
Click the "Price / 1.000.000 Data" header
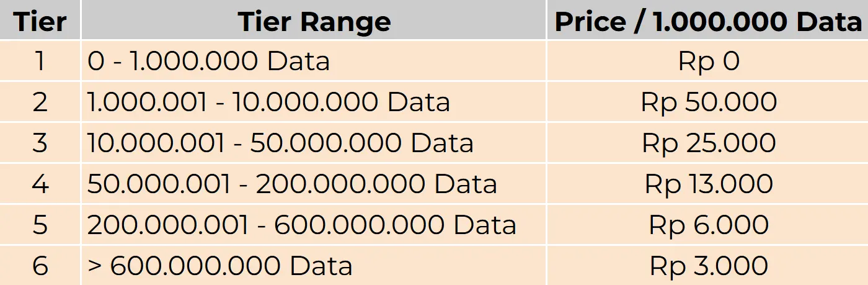coord(707,22)
